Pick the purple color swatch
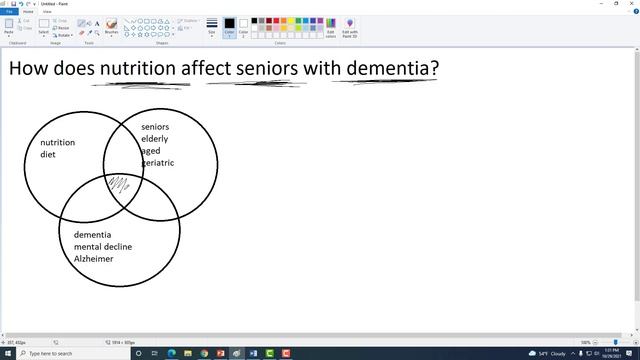 pos(320,21)
